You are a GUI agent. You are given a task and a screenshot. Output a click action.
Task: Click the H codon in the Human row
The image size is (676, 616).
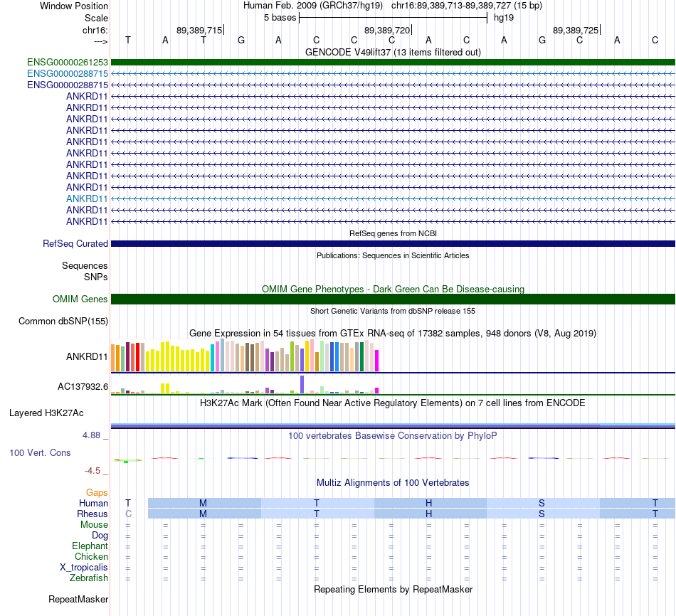pos(428,503)
